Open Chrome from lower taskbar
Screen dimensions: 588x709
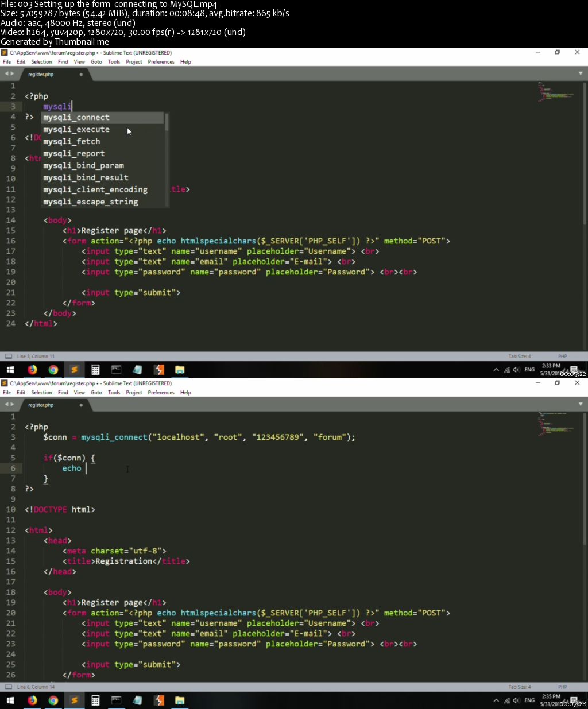coord(53,700)
